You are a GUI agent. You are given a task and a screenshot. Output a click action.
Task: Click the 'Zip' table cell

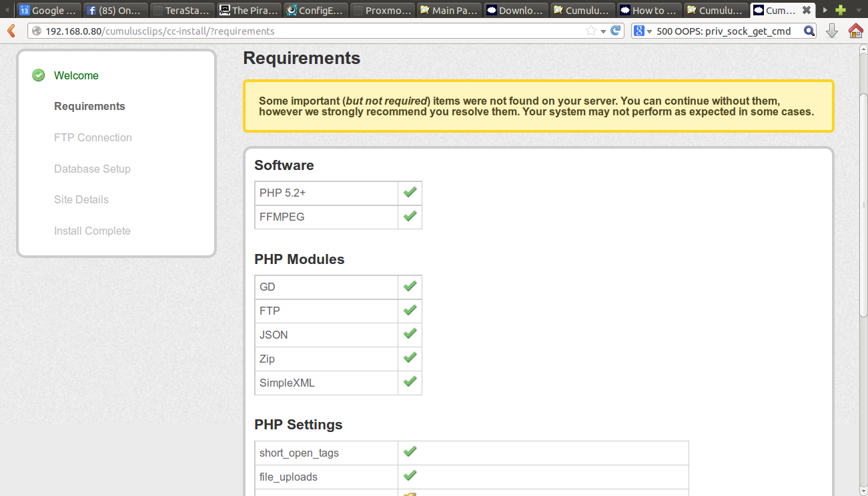(x=326, y=359)
